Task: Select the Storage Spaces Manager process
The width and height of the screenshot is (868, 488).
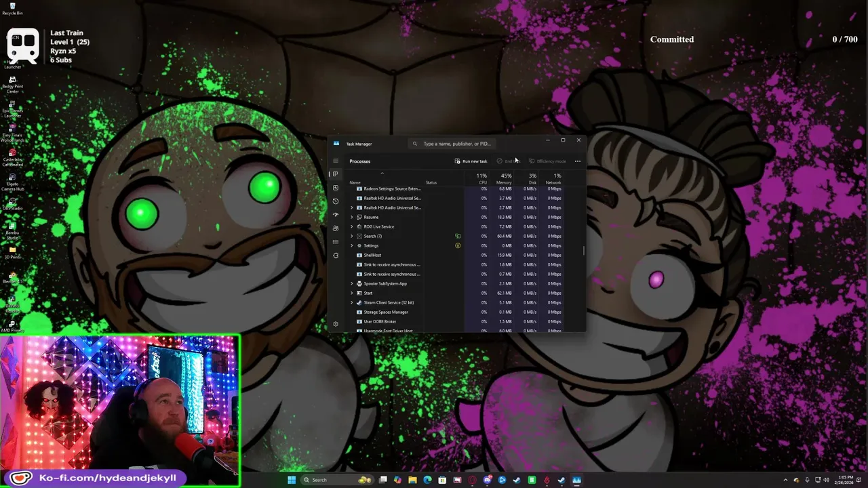Action: coord(456,312)
